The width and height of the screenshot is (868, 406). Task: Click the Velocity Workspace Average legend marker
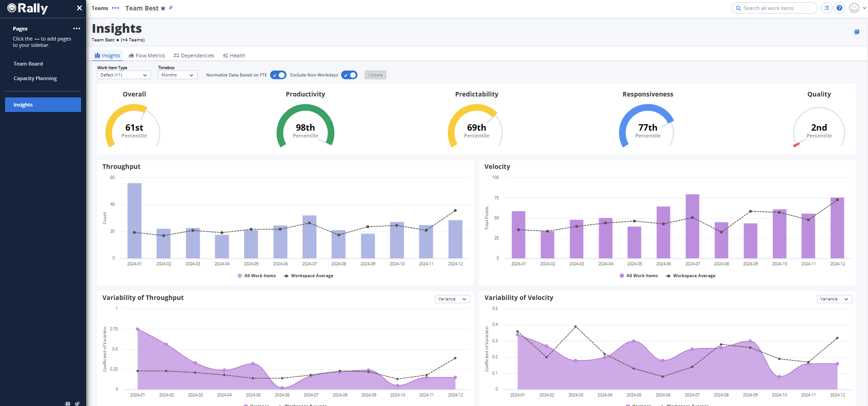point(668,276)
